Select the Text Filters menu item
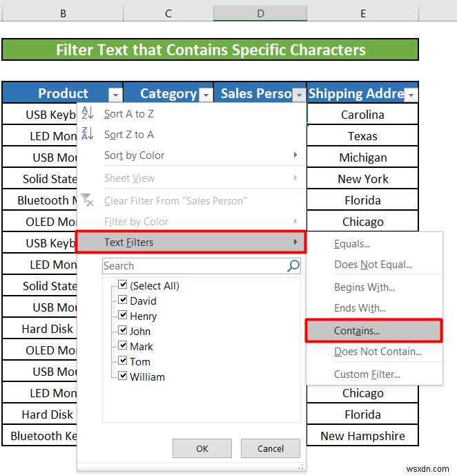 tap(191, 242)
